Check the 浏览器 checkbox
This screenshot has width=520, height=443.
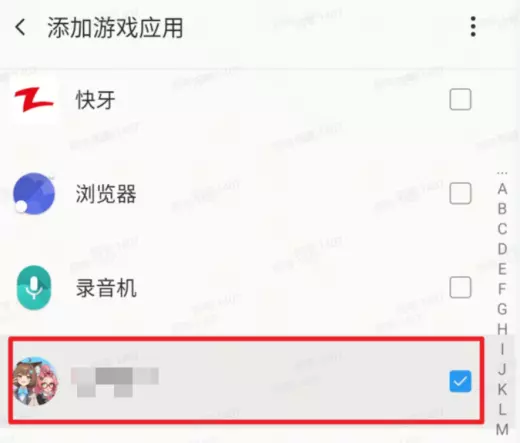click(x=460, y=193)
